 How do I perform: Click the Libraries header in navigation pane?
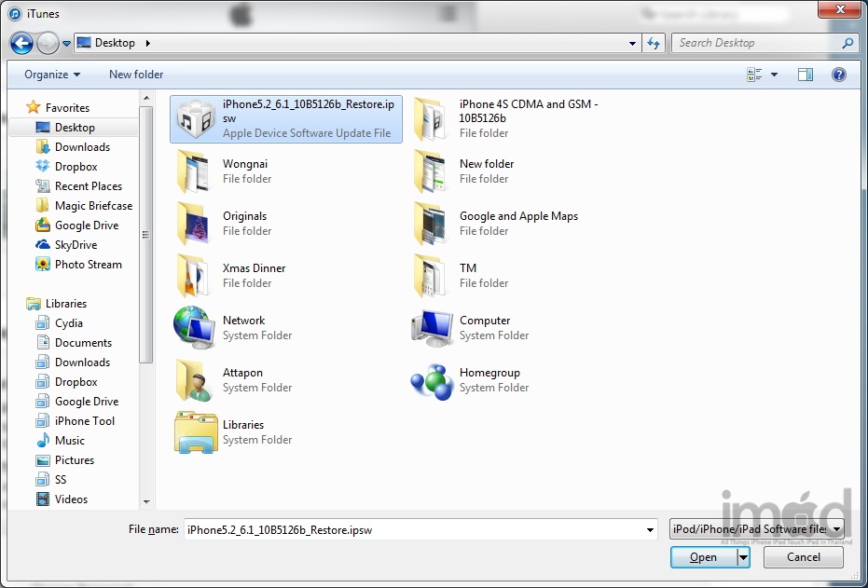(56, 304)
